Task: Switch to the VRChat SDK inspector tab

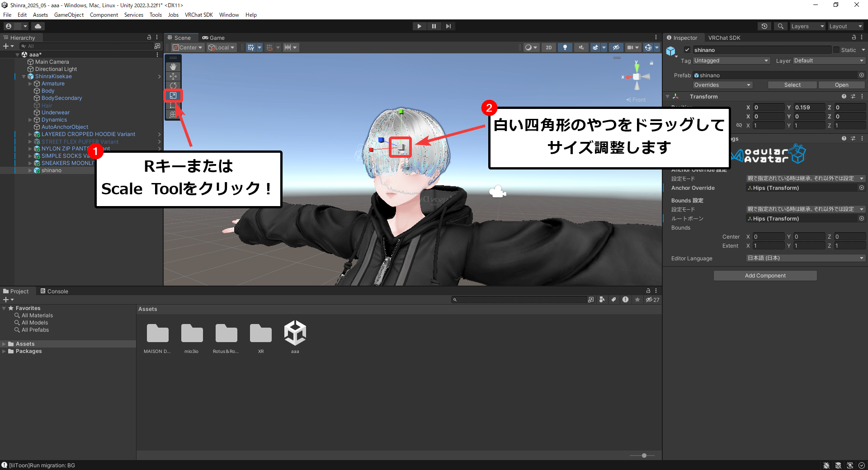Action: tap(724, 38)
